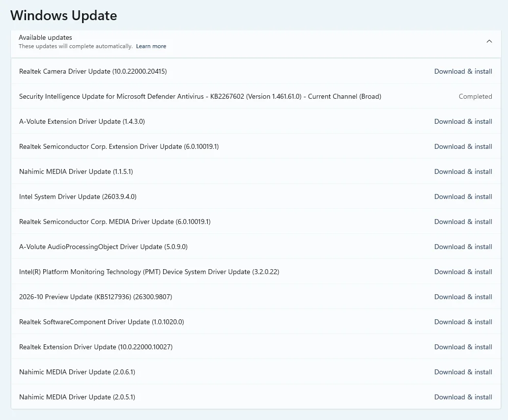508x420 pixels.
Task: Download & install Nahimic MEDIA Driver Update 1.1.5.1
Action: tap(463, 171)
